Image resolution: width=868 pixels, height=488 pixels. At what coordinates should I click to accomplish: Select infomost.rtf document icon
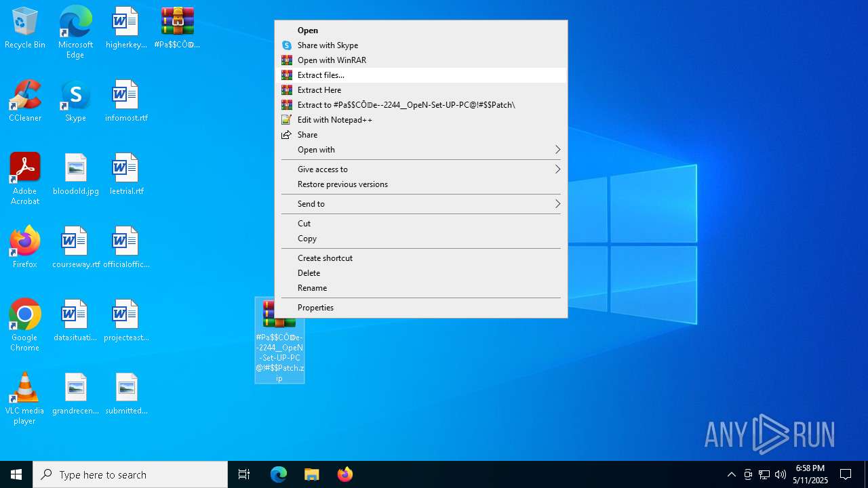126,102
